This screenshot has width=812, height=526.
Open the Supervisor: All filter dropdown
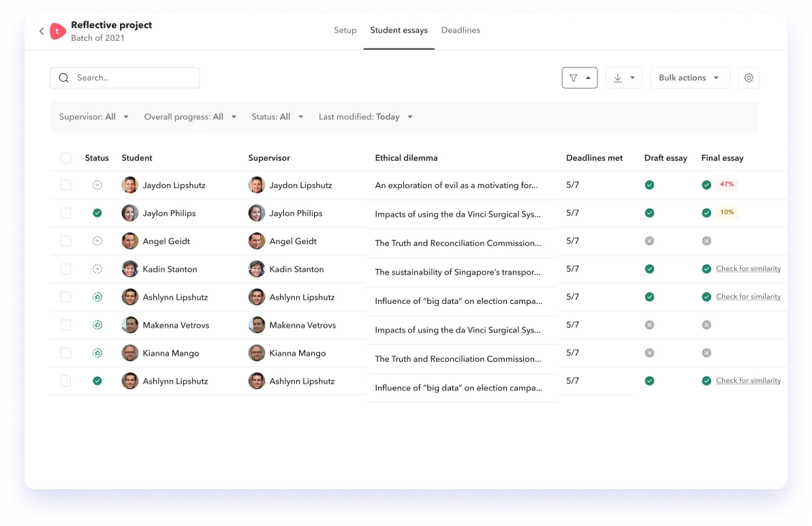click(94, 117)
